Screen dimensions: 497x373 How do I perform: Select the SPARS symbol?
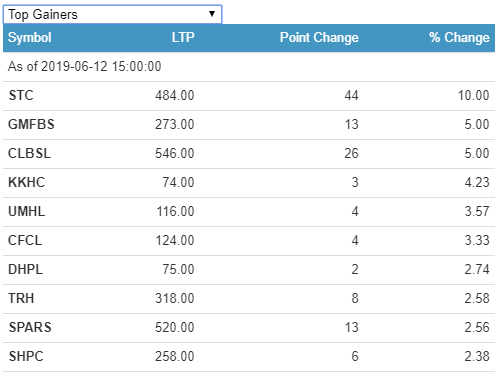click(30, 327)
